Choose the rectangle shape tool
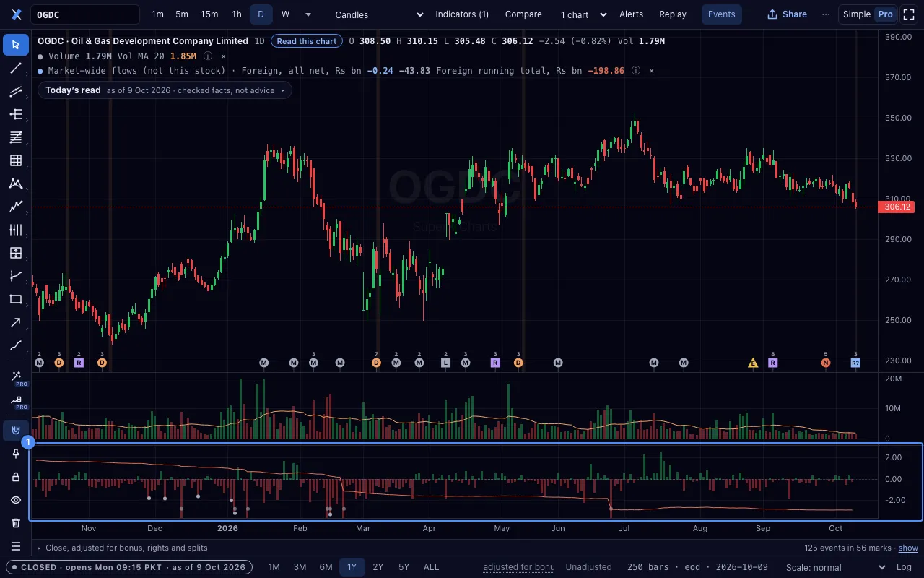924x578 pixels. (x=16, y=299)
